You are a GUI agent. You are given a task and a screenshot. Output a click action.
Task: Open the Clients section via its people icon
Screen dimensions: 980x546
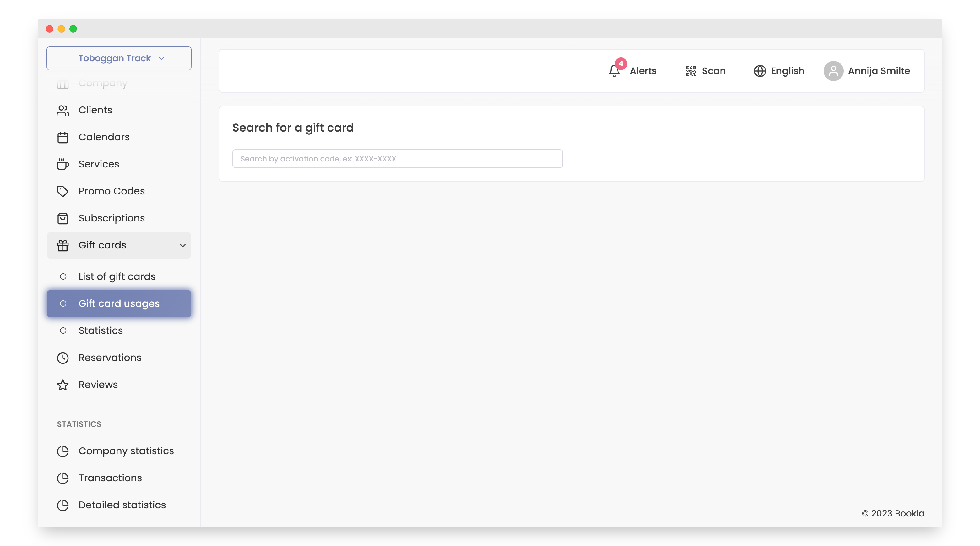63,110
